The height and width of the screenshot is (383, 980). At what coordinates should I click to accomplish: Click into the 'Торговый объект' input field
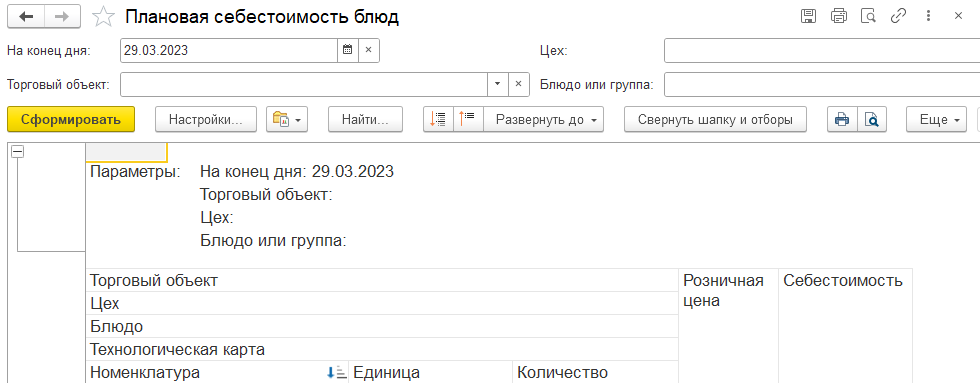pos(304,84)
